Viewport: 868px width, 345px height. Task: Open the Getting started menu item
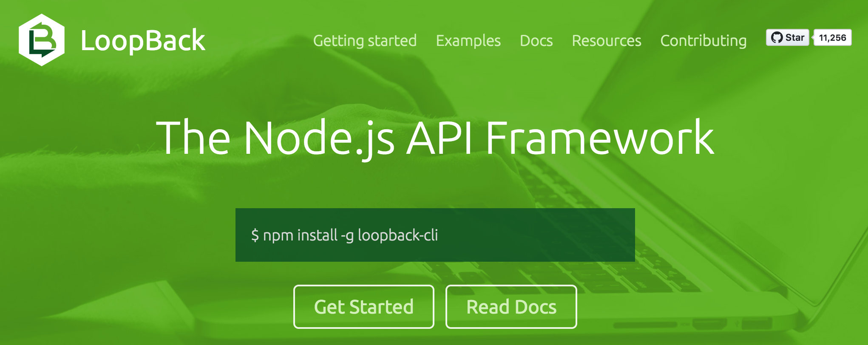point(365,41)
